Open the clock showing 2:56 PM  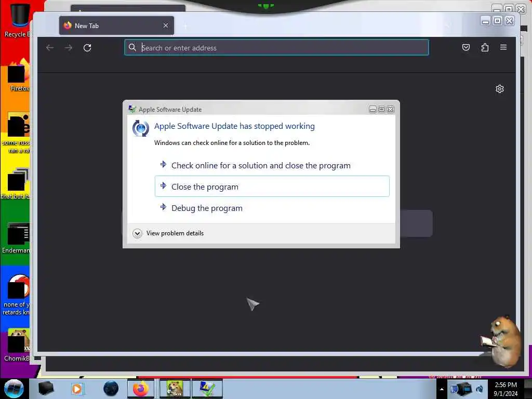tap(506, 389)
